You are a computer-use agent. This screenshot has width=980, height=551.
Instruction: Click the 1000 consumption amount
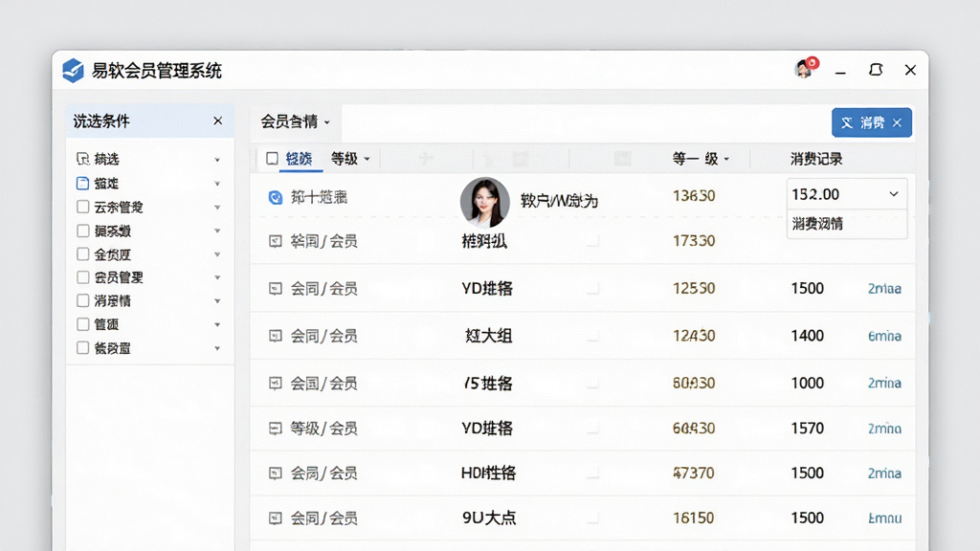pyautogui.click(x=808, y=383)
